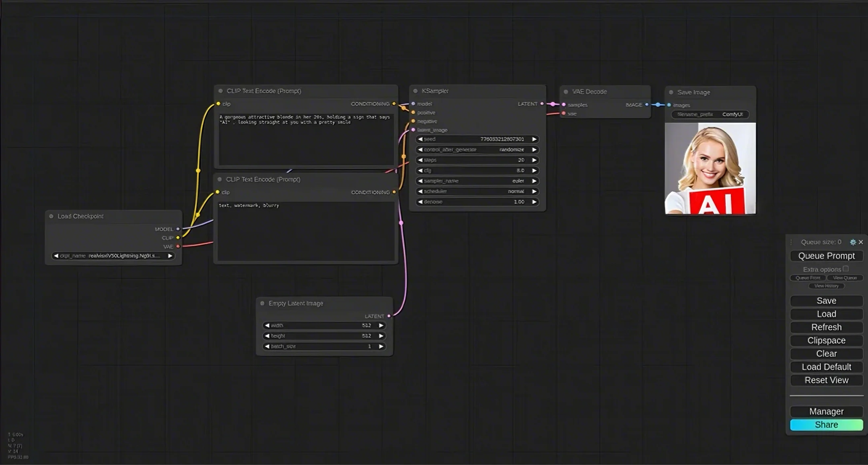Click the MODEL output socket on Load Checkpoint
Viewport: 868px width, 465px height.
coord(178,229)
